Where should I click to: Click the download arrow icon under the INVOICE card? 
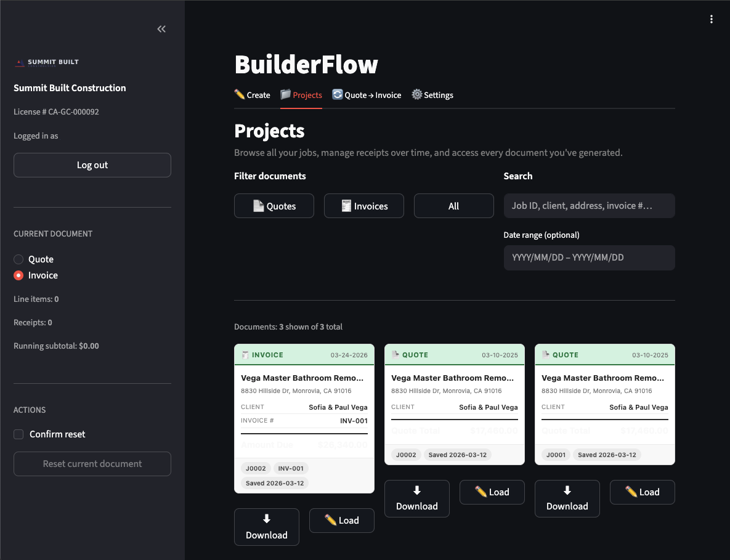pyautogui.click(x=266, y=519)
